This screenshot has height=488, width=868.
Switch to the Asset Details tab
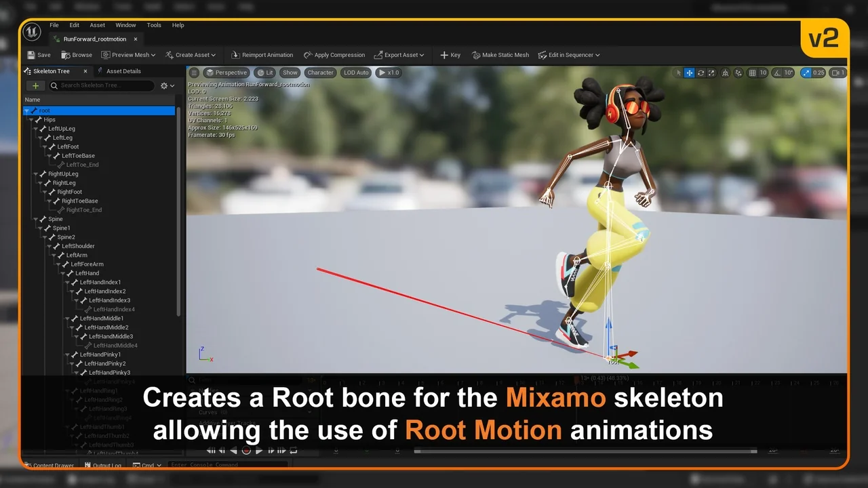tap(123, 71)
